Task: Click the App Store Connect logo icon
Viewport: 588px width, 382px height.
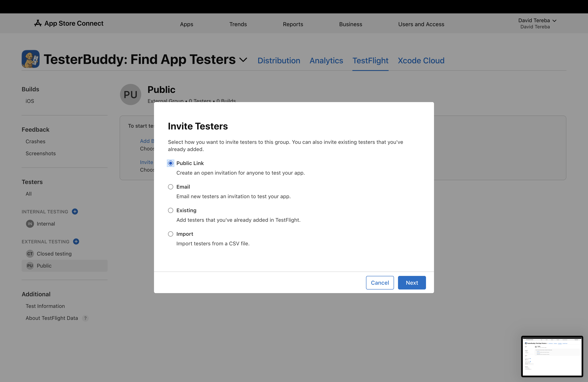Action: pyautogui.click(x=38, y=23)
